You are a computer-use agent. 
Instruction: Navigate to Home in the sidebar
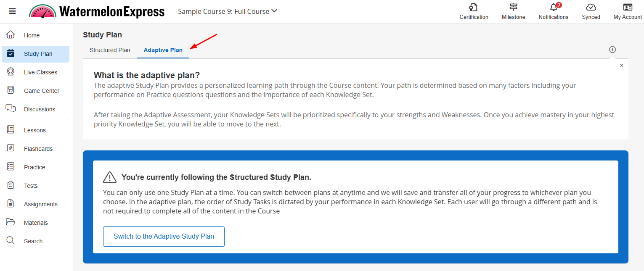pyautogui.click(x=32, y=35)
